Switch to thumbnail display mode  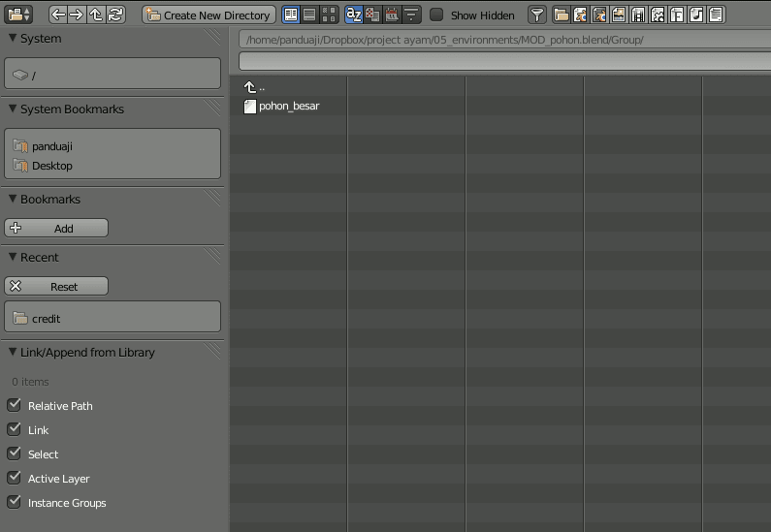pos(329,15)
